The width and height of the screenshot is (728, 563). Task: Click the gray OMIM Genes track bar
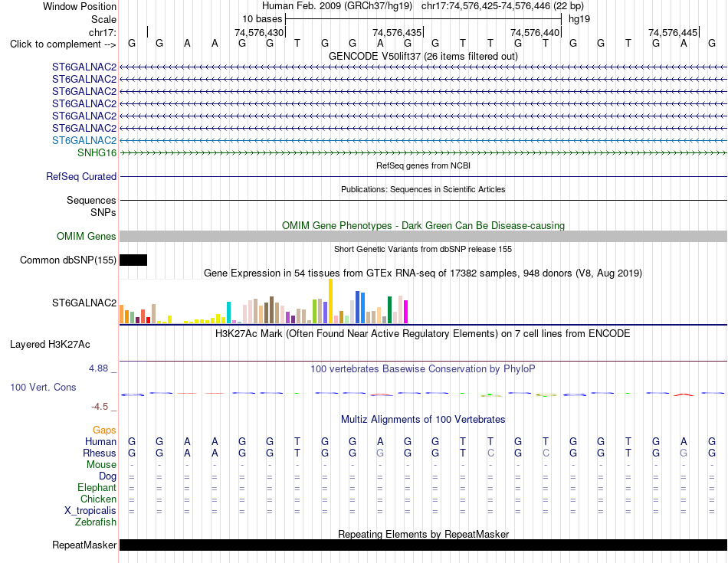423,236
